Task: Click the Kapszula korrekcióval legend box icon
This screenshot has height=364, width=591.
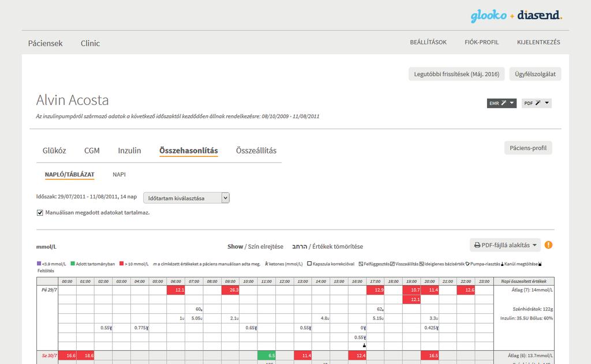Action: [x=309, y=264]
